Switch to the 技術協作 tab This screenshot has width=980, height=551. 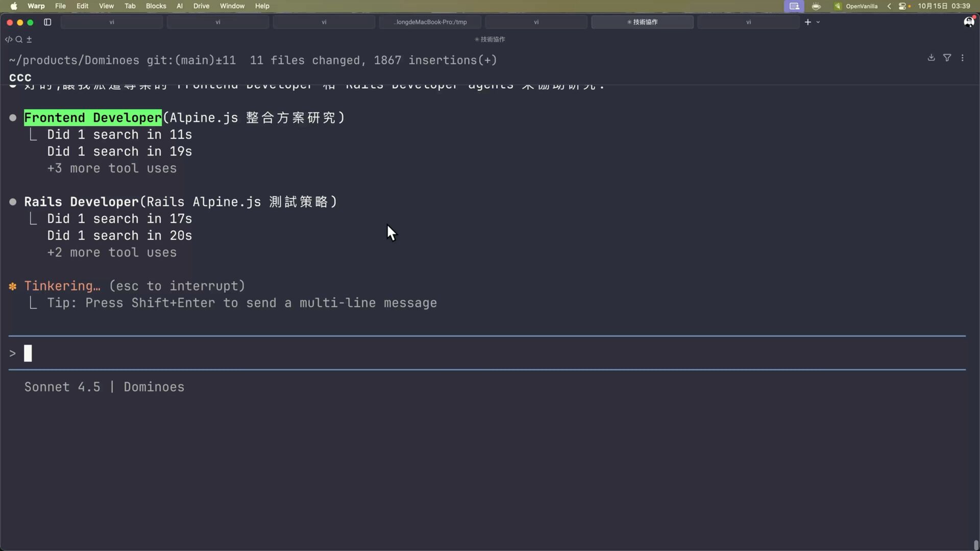[x=642, y=22]
